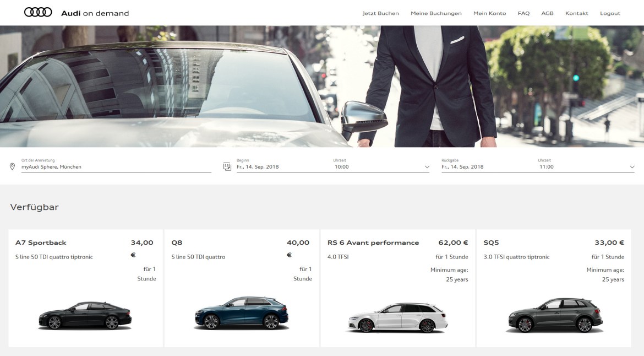Click the Audi four-rings logo
Viewport: 644px width, 356px height.
point(38,12)
